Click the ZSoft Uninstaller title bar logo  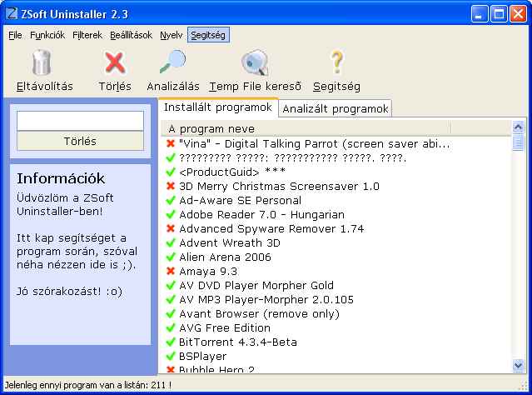12,13
